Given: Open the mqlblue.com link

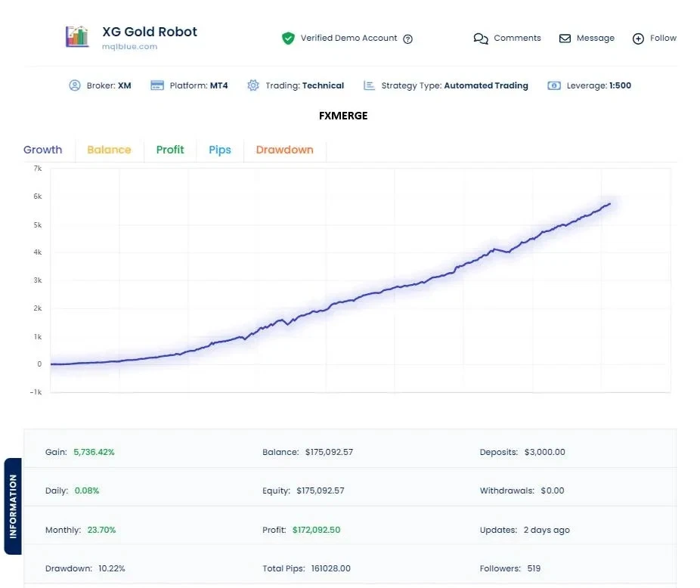Looking at the screenshot, I should pyautogui.click(x=129, y=46).
